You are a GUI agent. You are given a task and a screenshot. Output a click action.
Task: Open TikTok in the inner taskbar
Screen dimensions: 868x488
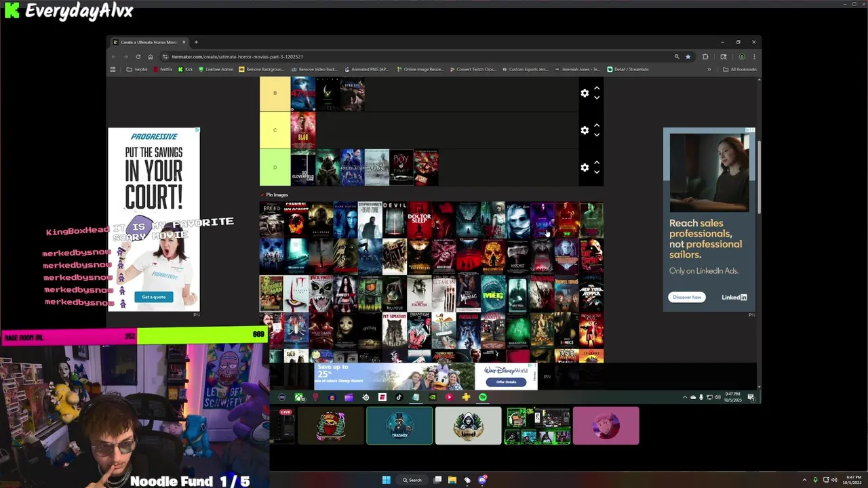coord(399,397)
